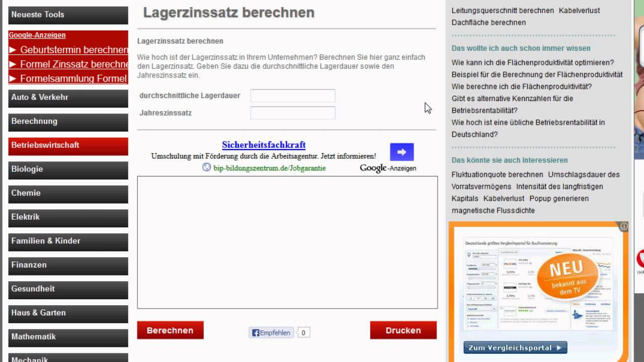Open the Formelsammlung Formel ad link
Screen dimensions: 644x362
68,78
